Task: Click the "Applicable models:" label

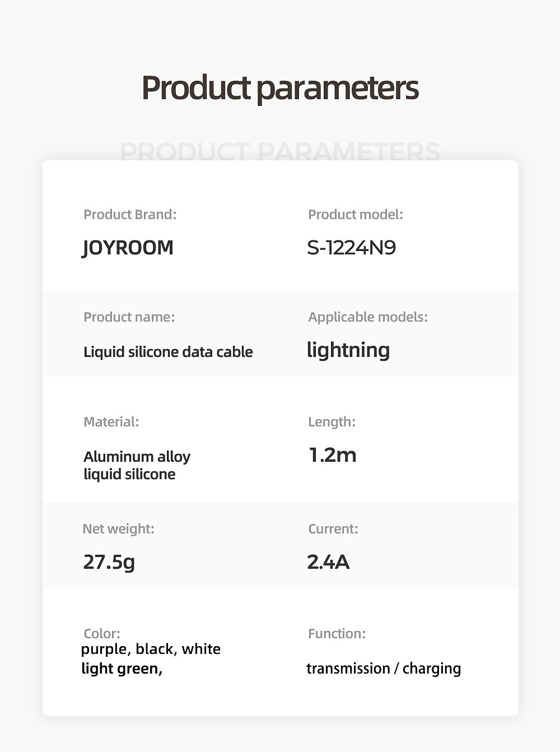Action: tap(368, 317)
